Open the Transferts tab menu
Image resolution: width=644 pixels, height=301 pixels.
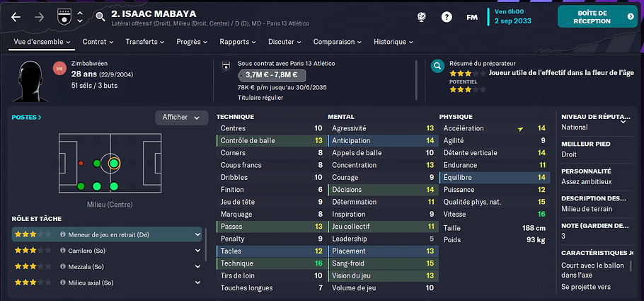point(145,42)
